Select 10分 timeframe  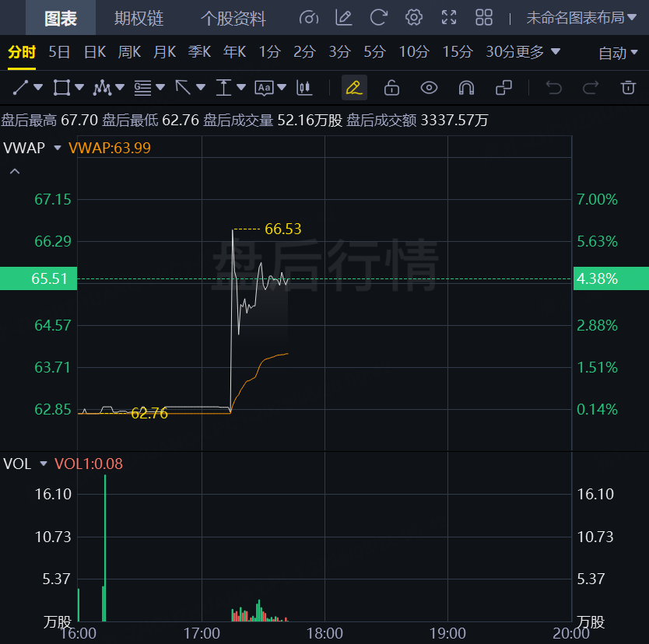tap(414, 52)
